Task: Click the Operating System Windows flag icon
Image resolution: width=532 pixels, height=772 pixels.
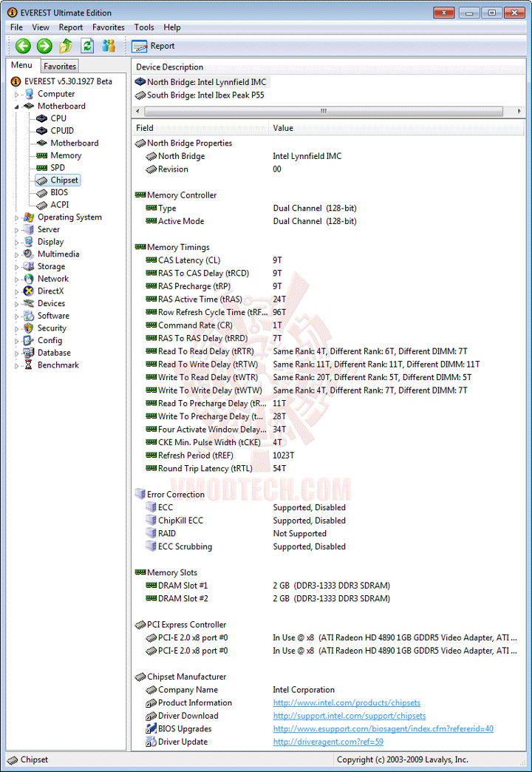Action: point(29,217)
